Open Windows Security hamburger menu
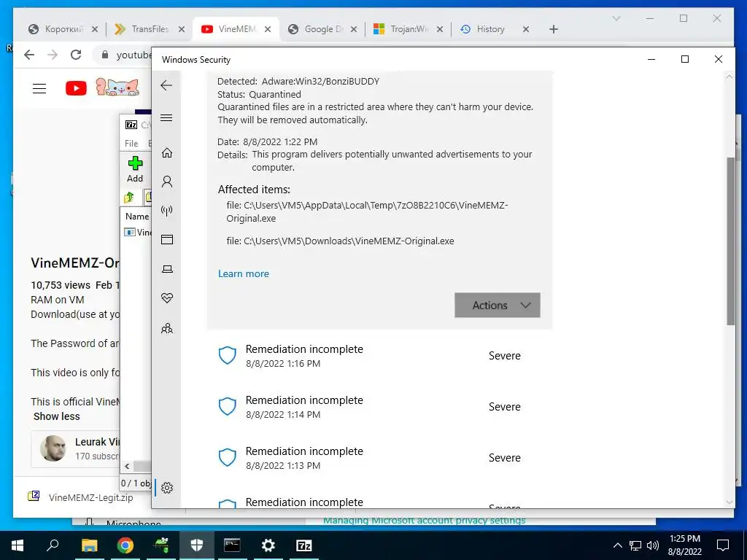The height and width of the screenshot is (560, 747). pyautogui.click(x=166, y=117)
